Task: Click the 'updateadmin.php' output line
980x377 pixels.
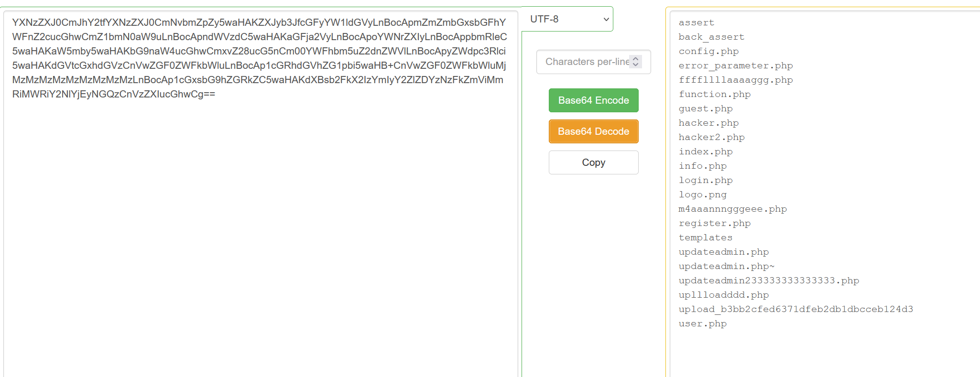Action: (724, 252)
